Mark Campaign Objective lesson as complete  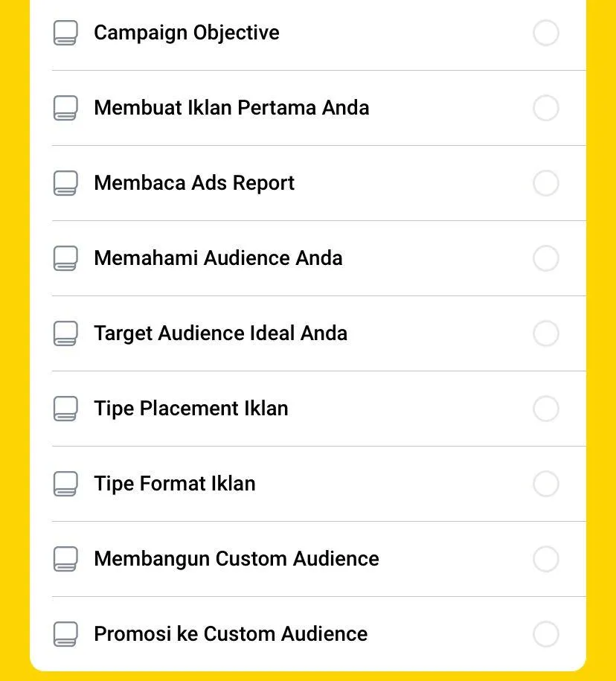[545, 33]
